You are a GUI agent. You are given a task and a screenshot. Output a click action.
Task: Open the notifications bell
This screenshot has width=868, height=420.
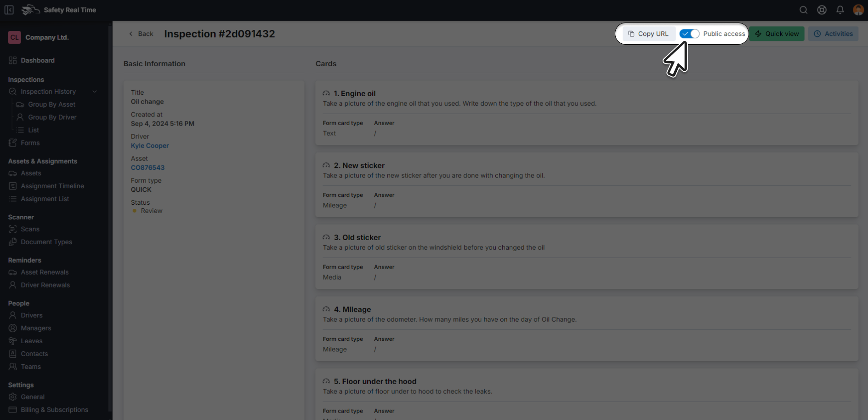[x=840, y=10]
